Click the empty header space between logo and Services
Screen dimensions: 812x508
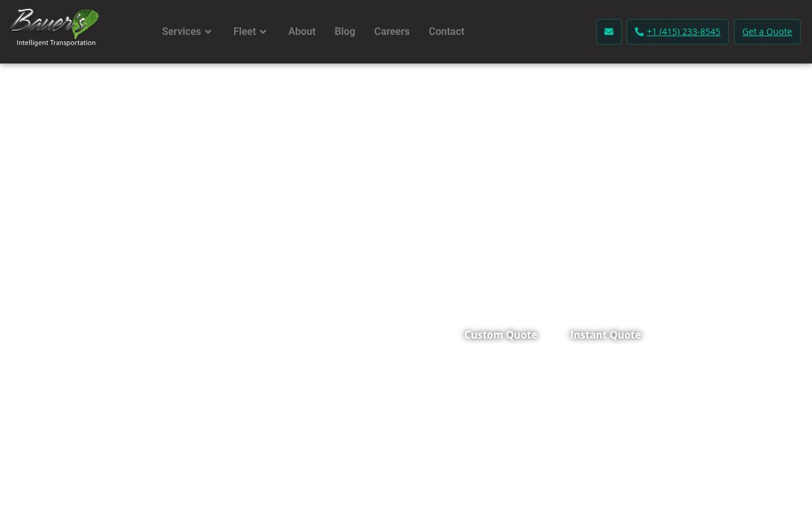(x=130, y=32)
